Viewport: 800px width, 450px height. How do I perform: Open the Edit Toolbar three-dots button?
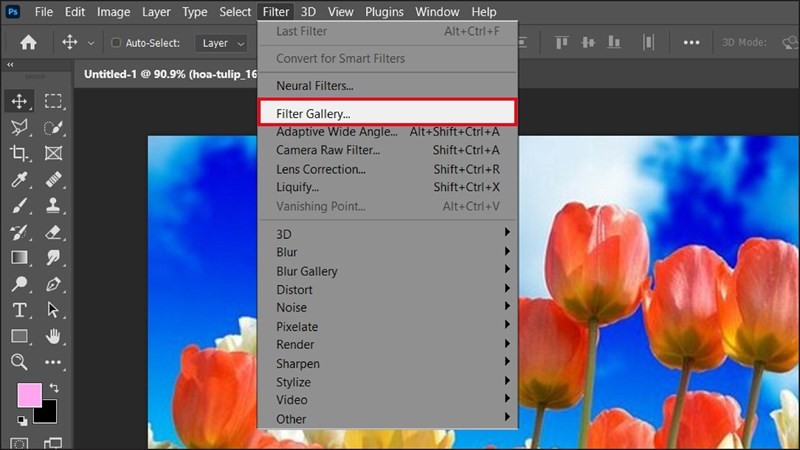point(53,362)
